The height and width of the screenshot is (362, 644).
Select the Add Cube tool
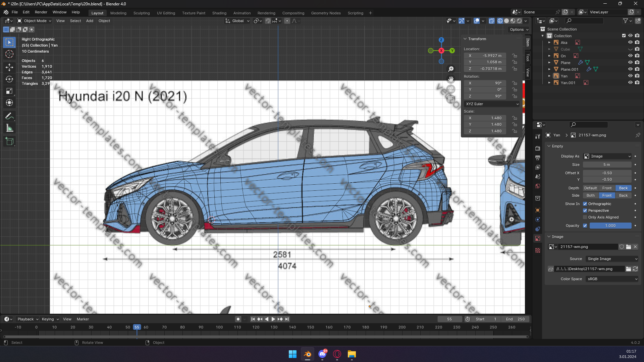(x=9, y=141)
